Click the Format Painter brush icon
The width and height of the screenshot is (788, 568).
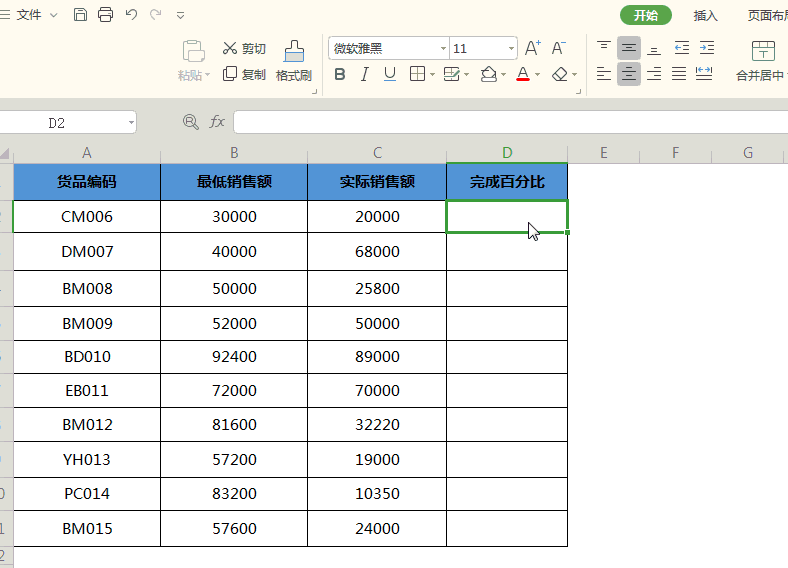pos(294,51)
